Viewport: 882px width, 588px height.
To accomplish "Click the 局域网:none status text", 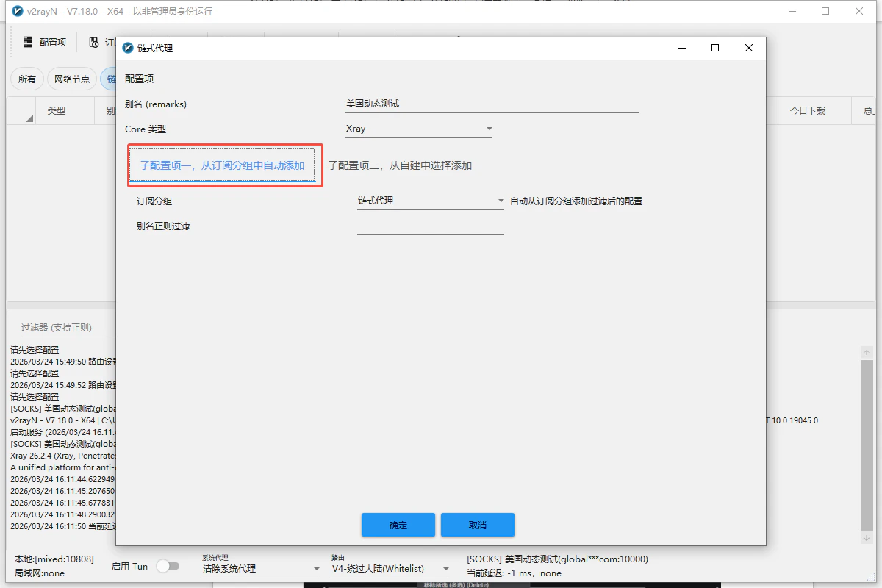I will 40,573.
